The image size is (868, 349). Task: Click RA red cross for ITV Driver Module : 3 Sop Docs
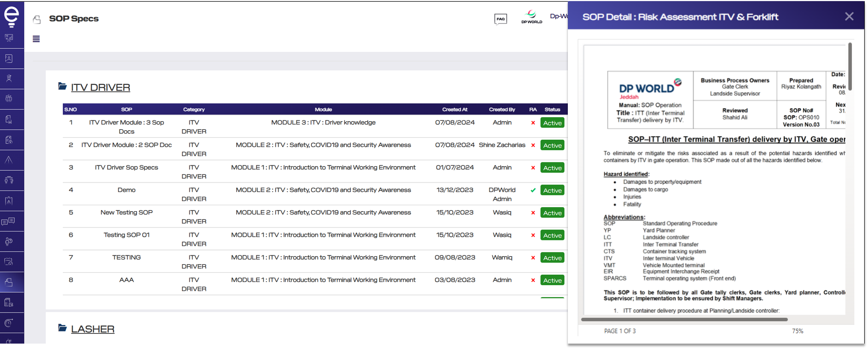pyautogui.click(x=533, y=123)
